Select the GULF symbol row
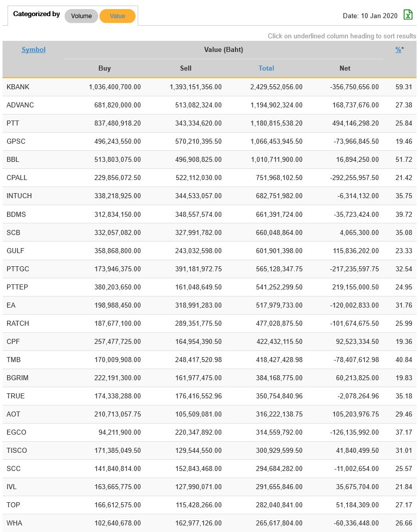The width and height of the screenshot is (417, 532). click(15, 251)
